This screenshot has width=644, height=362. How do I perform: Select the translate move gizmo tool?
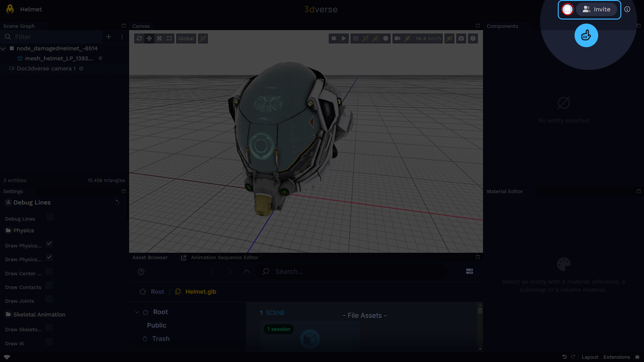pos(149,39)
